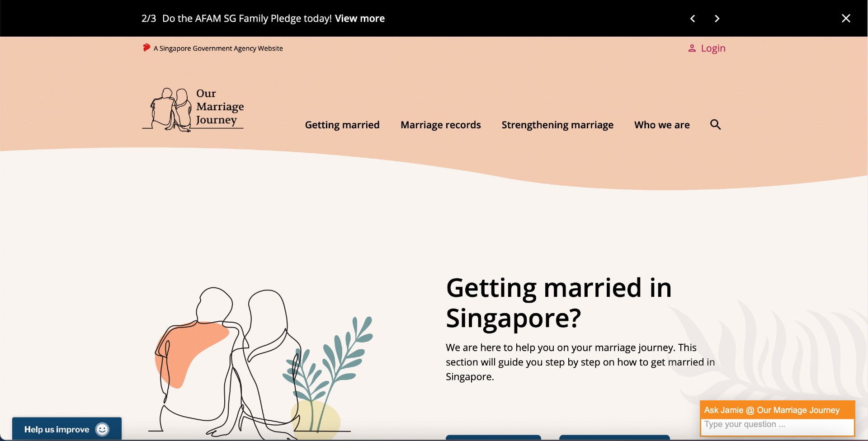Expand the Strengthening marriage menu
This screenshot has height=441, width=868.
point(557,125)
